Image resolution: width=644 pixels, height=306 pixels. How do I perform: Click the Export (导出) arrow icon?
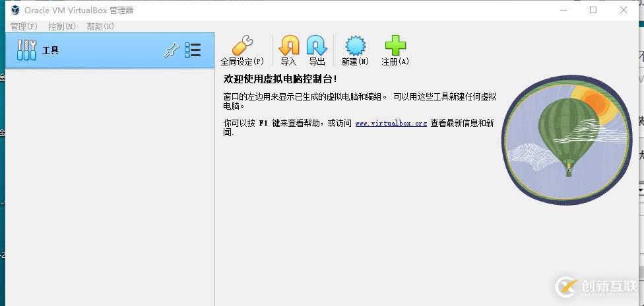(x=317, y=45)
